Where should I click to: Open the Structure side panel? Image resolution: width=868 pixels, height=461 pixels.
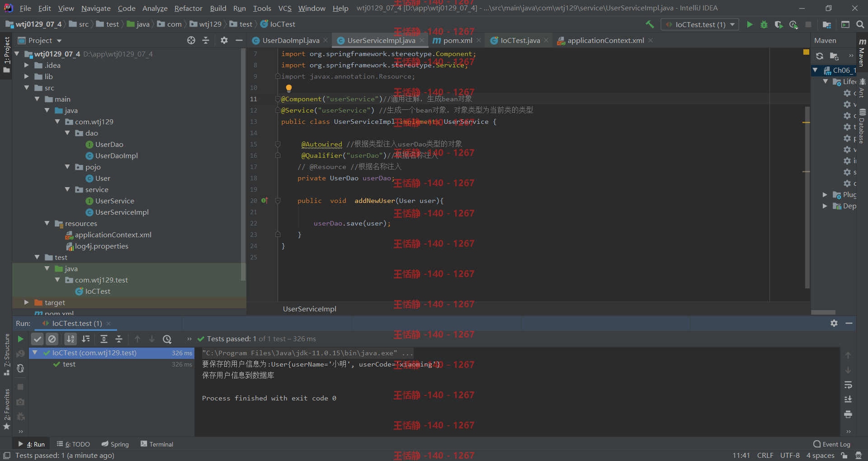[6, 354]
